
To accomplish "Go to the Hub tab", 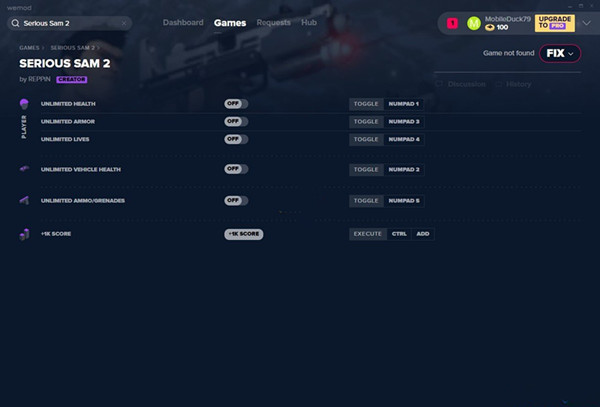I will [309, 23].
